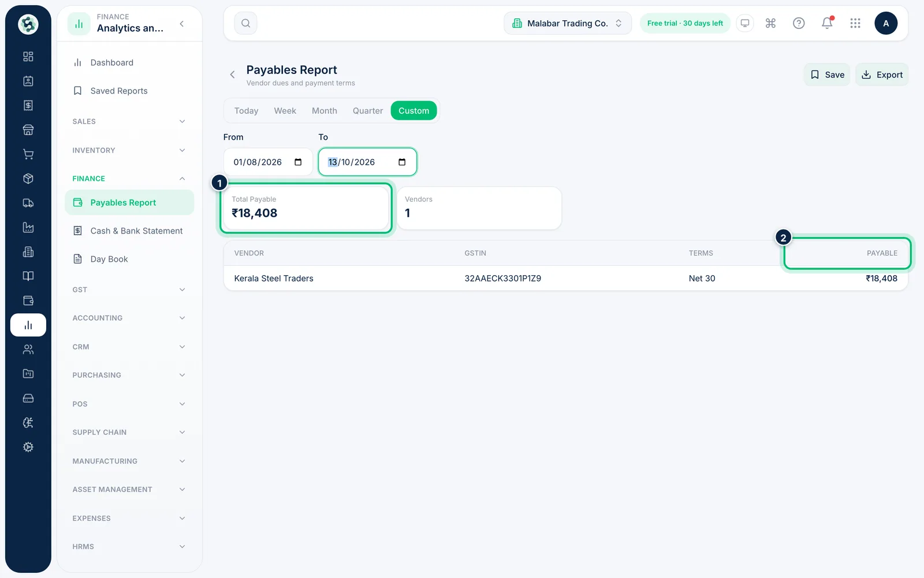Screen dimensions: 924x578
Task: Open the receipt dollar icon in rail
Action: [28, 105]
